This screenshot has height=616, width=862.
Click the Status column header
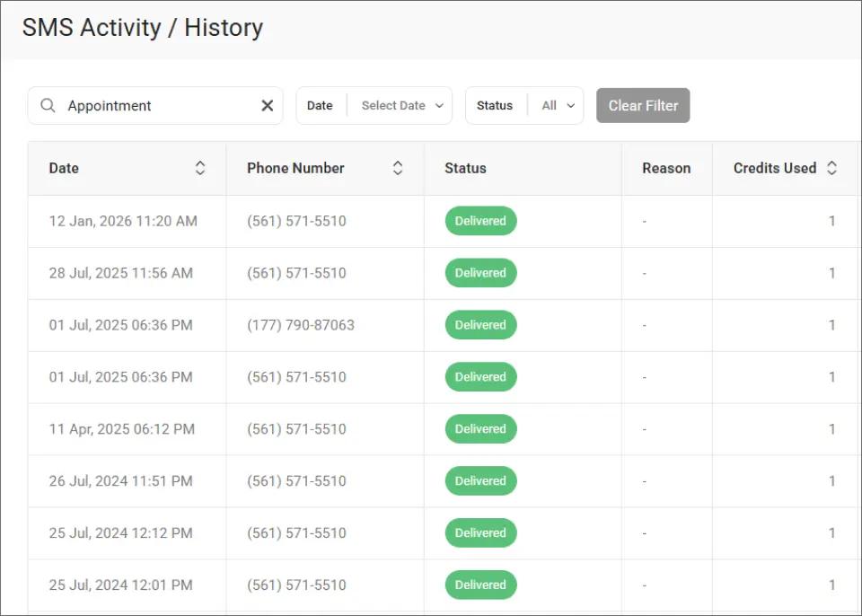(464, 168)
